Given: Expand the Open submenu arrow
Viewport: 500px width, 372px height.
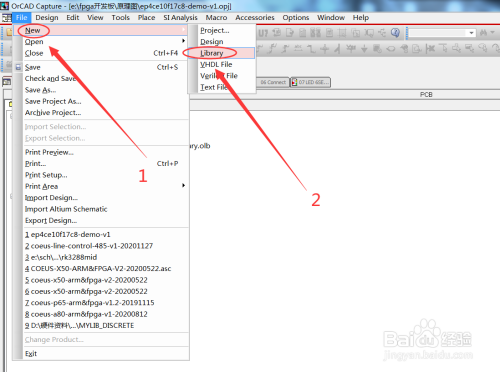Looking at the screenshot, I should tap(184, 41).
